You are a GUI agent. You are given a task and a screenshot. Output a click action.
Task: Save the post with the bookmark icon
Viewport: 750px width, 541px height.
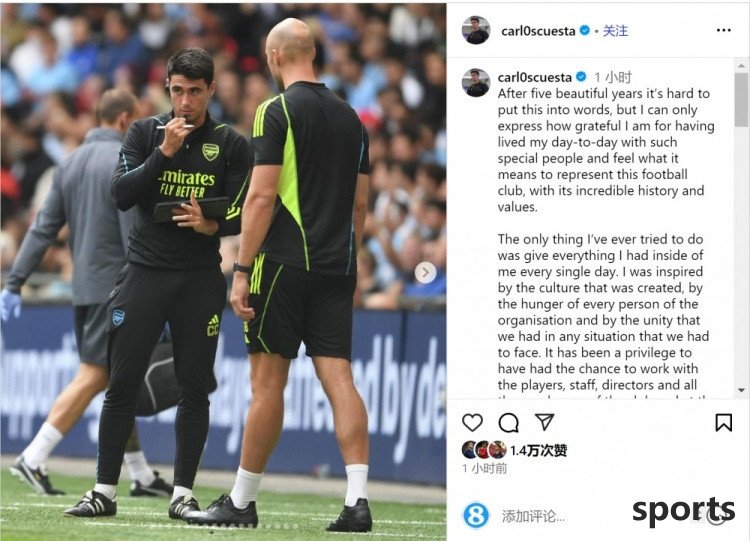(x=723, y=422)
